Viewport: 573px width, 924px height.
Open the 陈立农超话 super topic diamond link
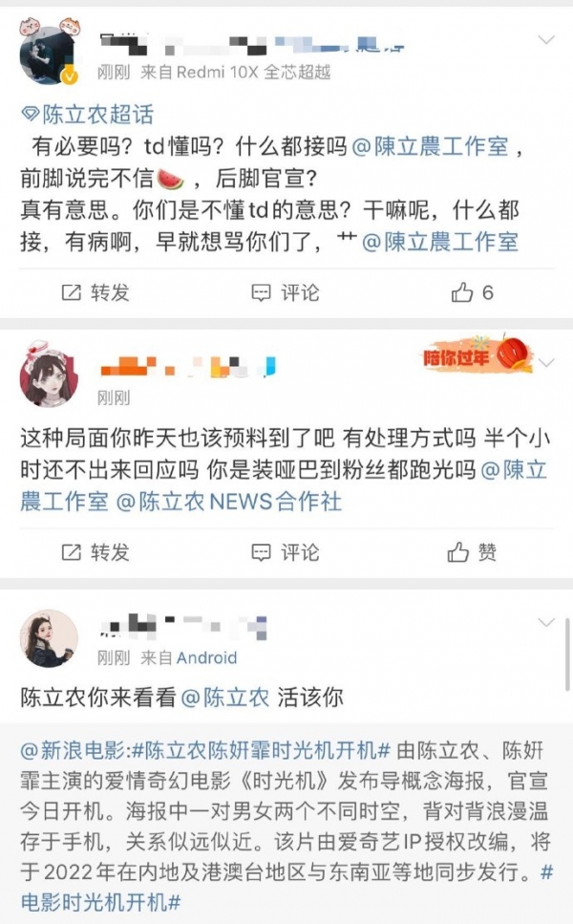point(87,115)
